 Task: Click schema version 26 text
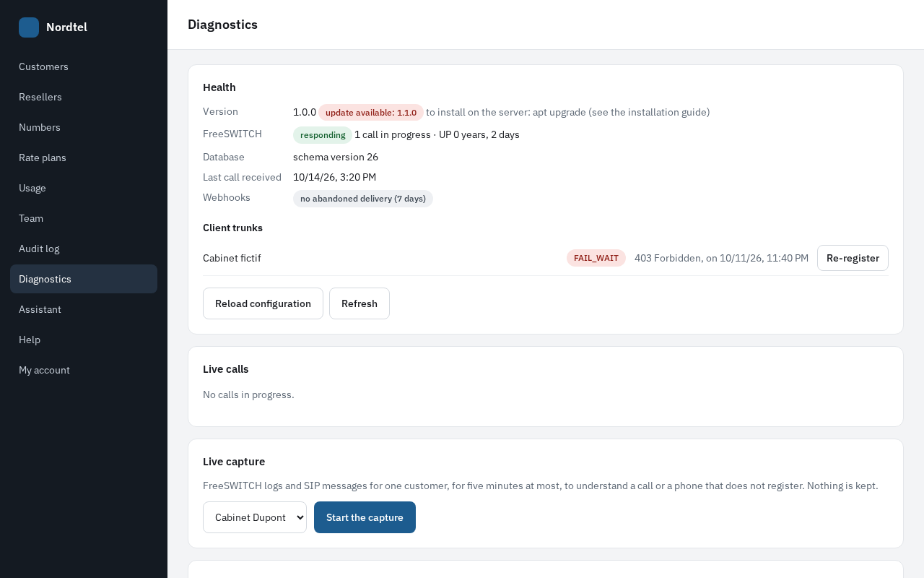pos(336,157)
